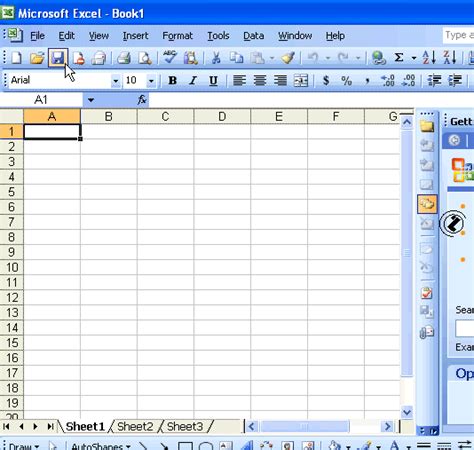Save the workbook with the floppy icon

(58, 58)
